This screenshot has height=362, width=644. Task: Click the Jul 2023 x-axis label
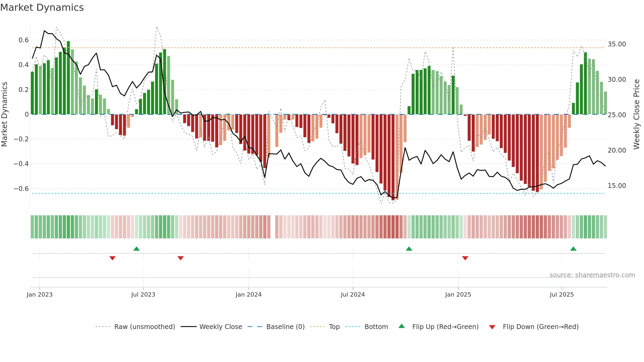pos(143,294)
